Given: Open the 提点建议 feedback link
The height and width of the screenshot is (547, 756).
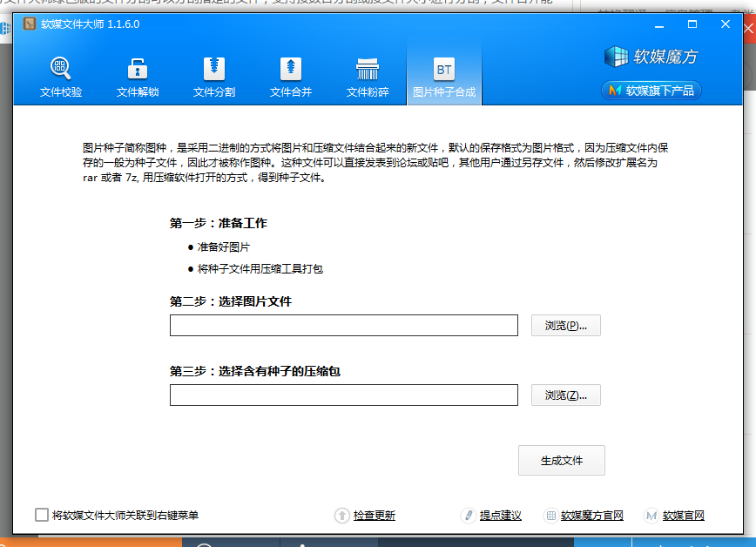Looking at the screenshot, I should point(500,516).
